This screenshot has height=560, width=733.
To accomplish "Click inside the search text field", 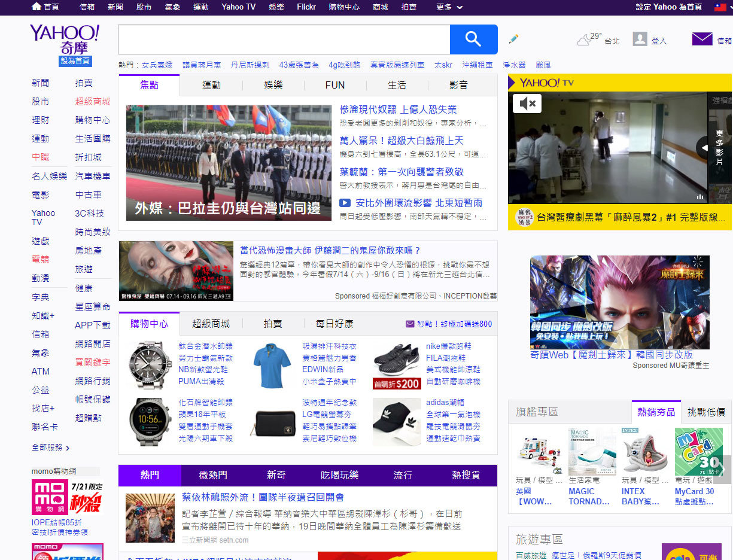I will pos(284,39).
